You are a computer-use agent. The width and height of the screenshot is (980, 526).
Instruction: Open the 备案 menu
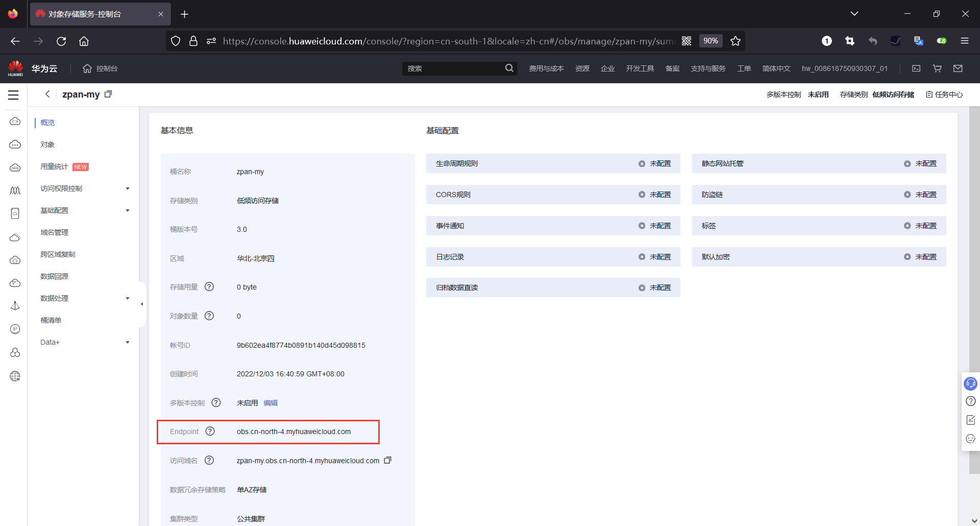pyautogui.click(x=672, y=68)
